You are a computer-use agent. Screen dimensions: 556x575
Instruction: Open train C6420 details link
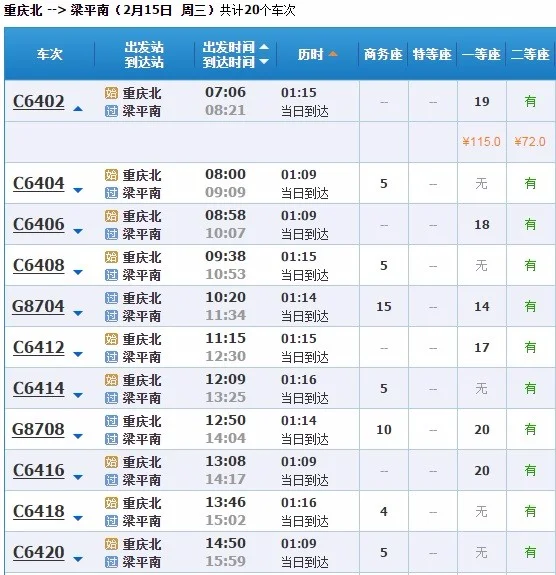39,553
